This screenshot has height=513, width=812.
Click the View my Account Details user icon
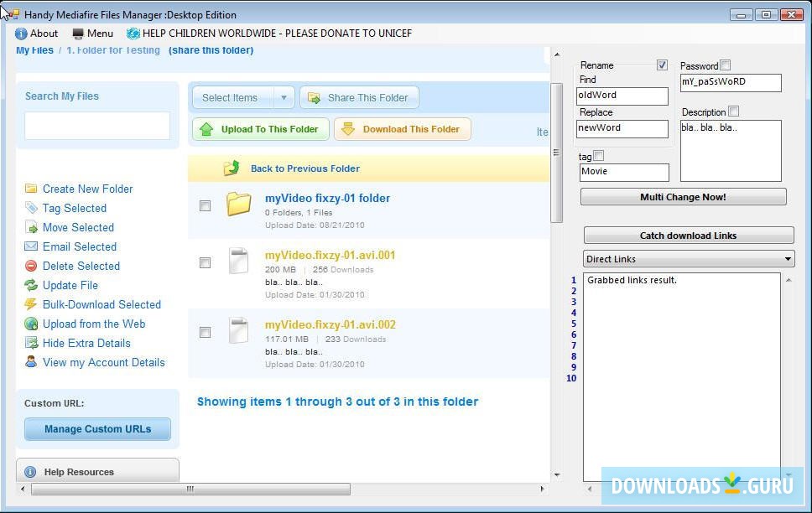point(31,361)
